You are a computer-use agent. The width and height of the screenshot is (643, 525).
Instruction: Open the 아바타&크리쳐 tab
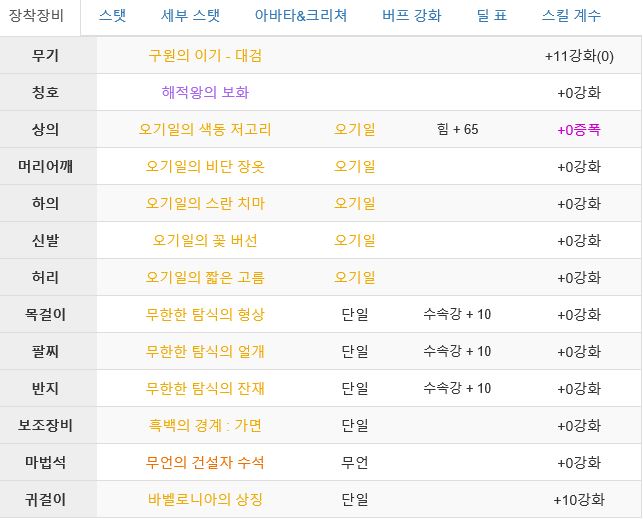[x=301, y=16]
